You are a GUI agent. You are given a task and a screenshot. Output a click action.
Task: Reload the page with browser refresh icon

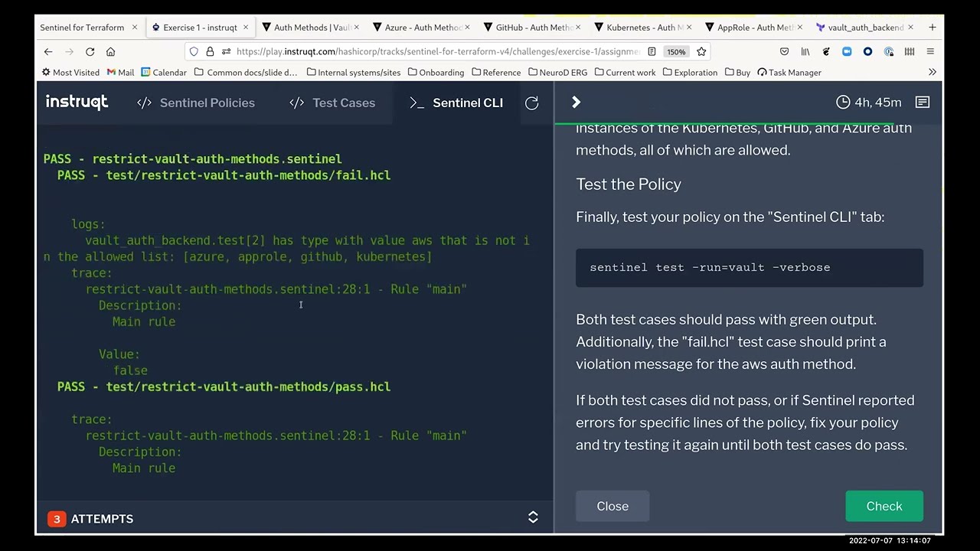[x=90, y=51]
